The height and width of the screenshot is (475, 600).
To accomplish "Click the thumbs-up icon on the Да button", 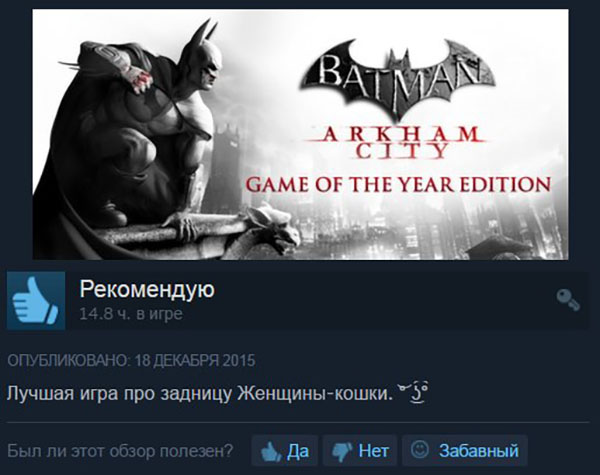I will 271,451.
